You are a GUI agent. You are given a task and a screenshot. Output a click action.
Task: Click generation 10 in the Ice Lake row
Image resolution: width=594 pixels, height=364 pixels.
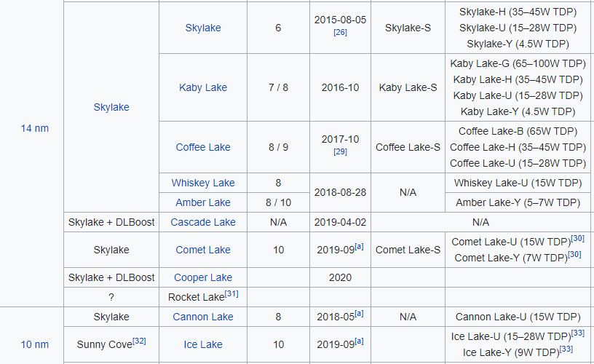[x=278, y=344]
